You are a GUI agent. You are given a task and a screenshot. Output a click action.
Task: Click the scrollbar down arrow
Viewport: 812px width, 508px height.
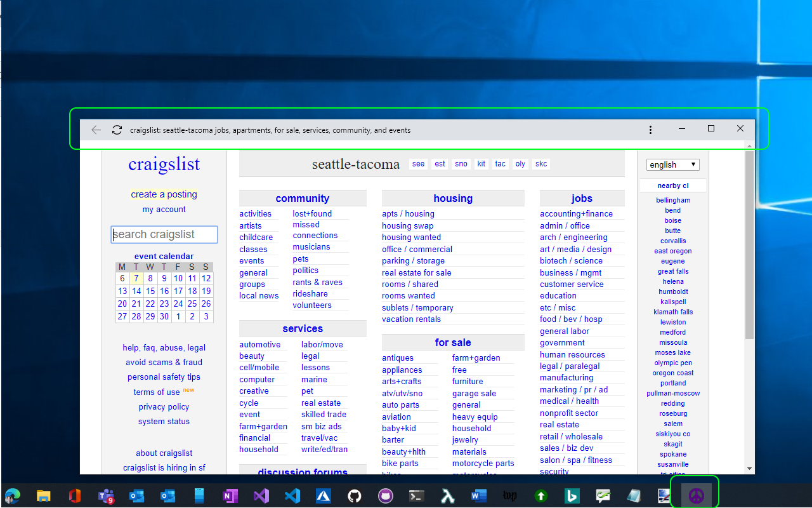point(750,469)
